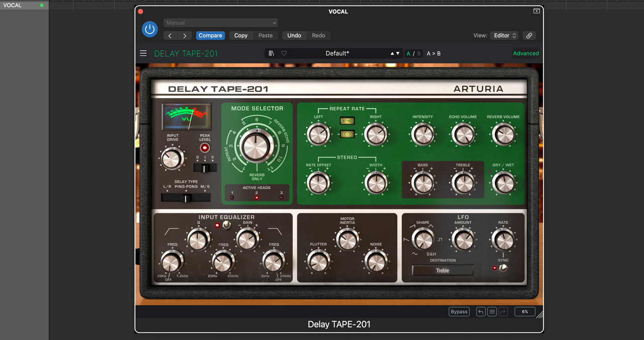This screenshot has height=340, width=644.
Task: Click the Compare button
Action: 210,36
